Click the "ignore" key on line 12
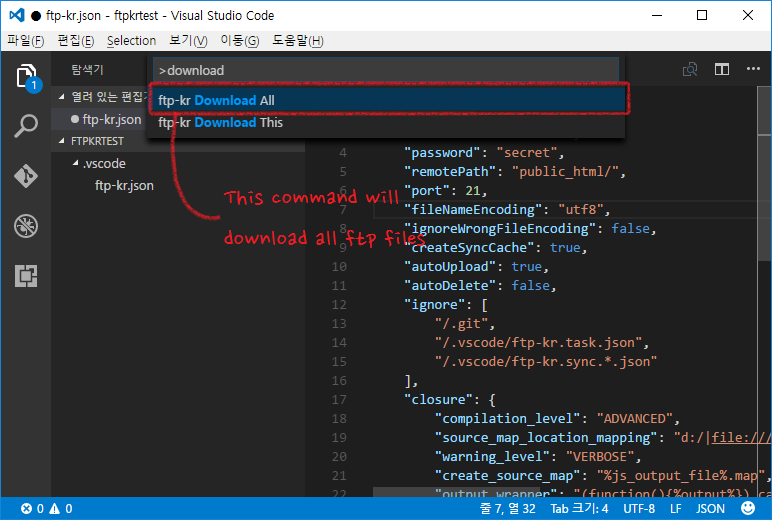 [x=434, y=305]
